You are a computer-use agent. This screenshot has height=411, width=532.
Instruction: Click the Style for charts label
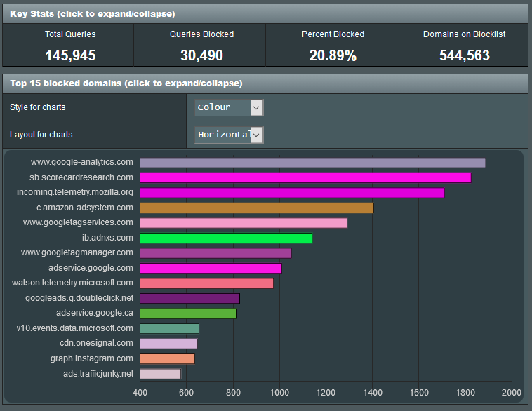[x=38, y=107]
